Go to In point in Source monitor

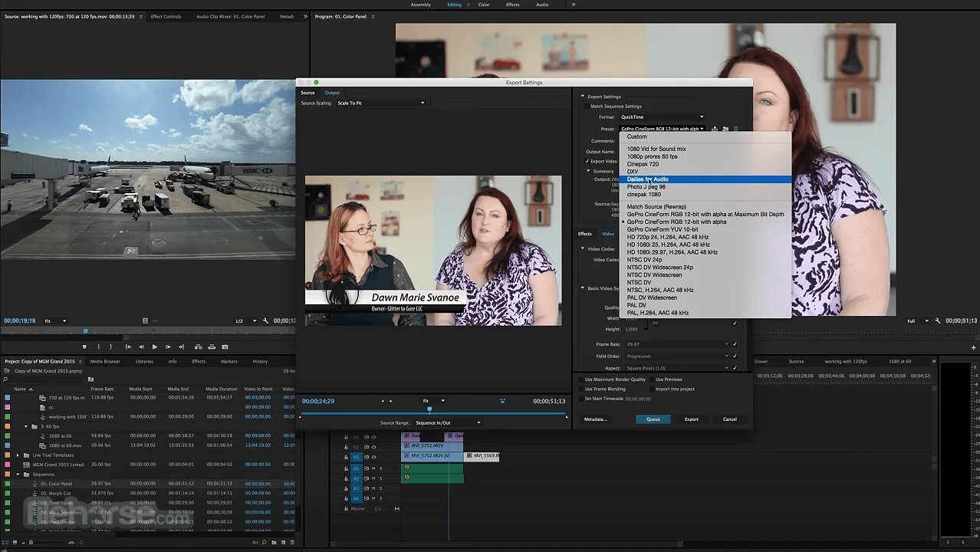(x=128, y=347)
